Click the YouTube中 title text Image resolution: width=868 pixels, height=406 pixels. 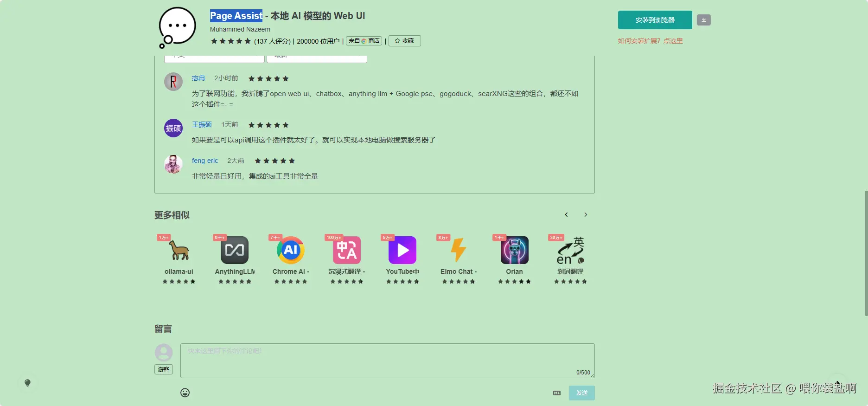pos(402,271)
